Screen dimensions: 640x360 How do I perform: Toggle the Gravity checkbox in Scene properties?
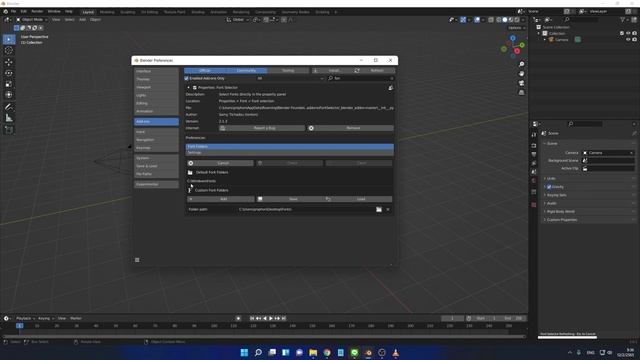[x=549, y=187]
